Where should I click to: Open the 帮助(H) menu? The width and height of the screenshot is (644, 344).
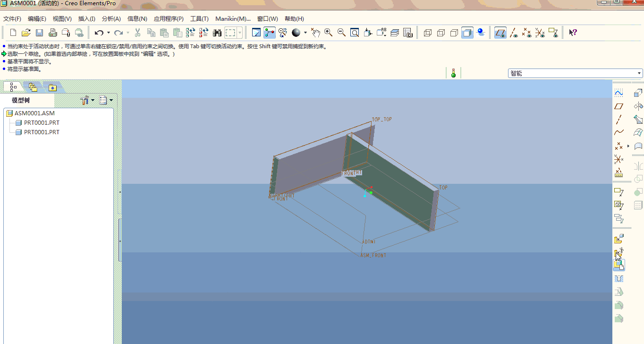click(x=294, y=19)
